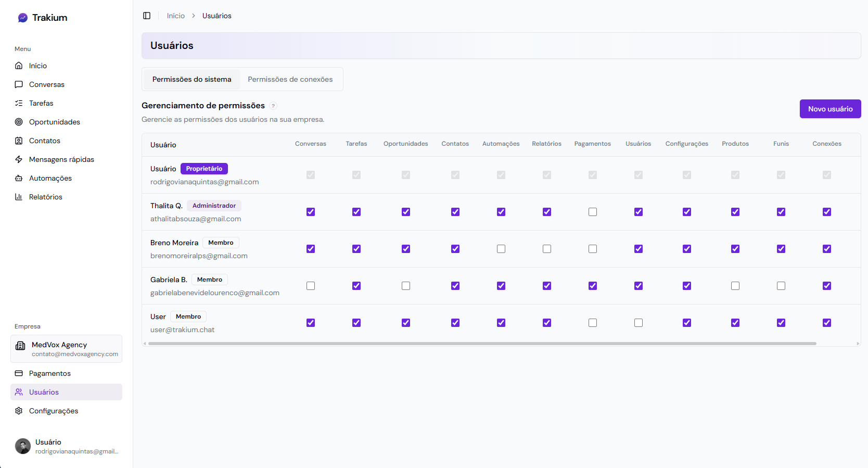
Task: Enable Automações permission for Breno Moreira
Action: click(501, 249)
